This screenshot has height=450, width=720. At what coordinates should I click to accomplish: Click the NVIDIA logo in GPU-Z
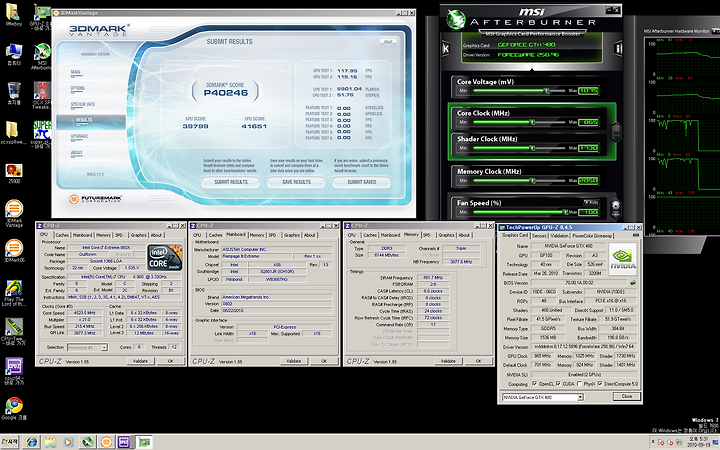pos(623,259)
